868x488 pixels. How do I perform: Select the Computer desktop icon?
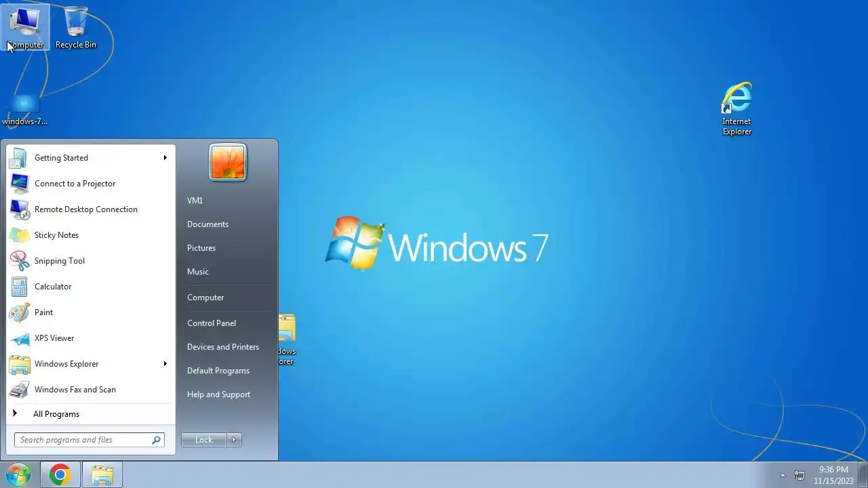tap(25, 27)
